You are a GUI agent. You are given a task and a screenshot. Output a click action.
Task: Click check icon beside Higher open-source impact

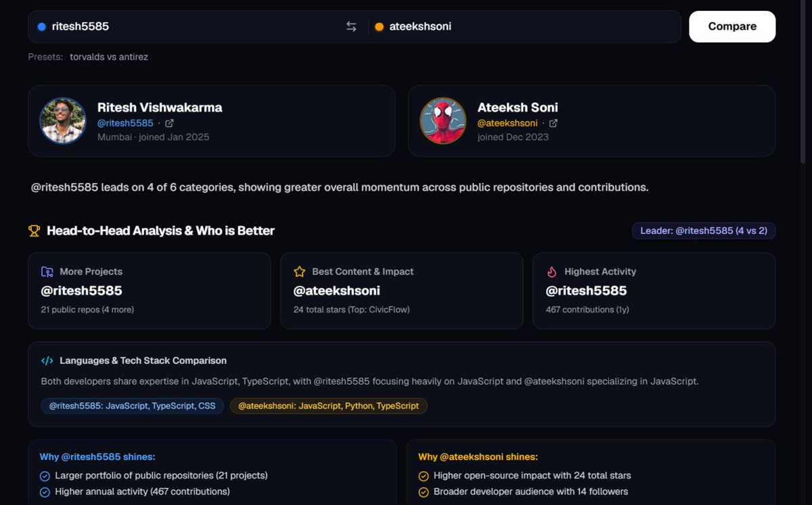tap(424, 475)
